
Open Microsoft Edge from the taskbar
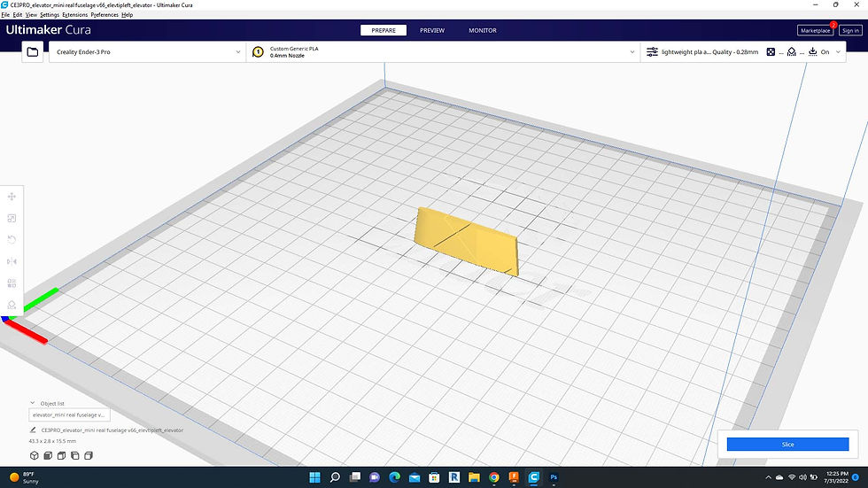tap(395, 477)
